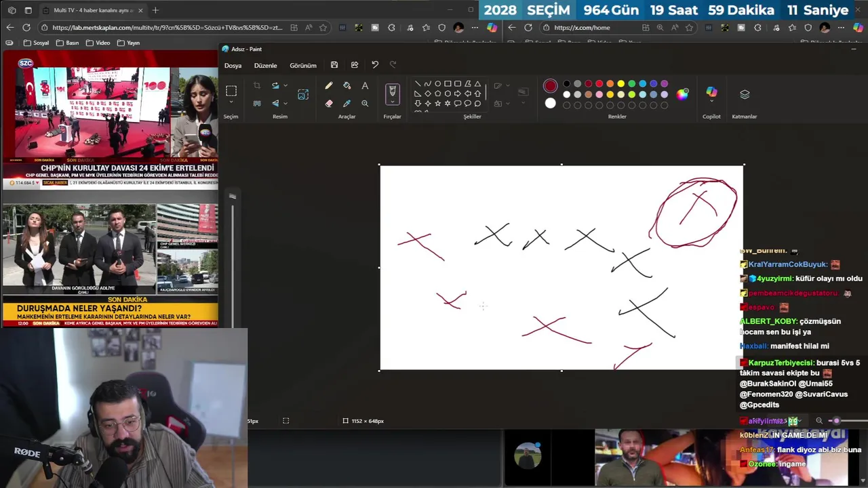Click the tab actions icon in browser
This screenshot has width=868, height=488.
[28, 10]
